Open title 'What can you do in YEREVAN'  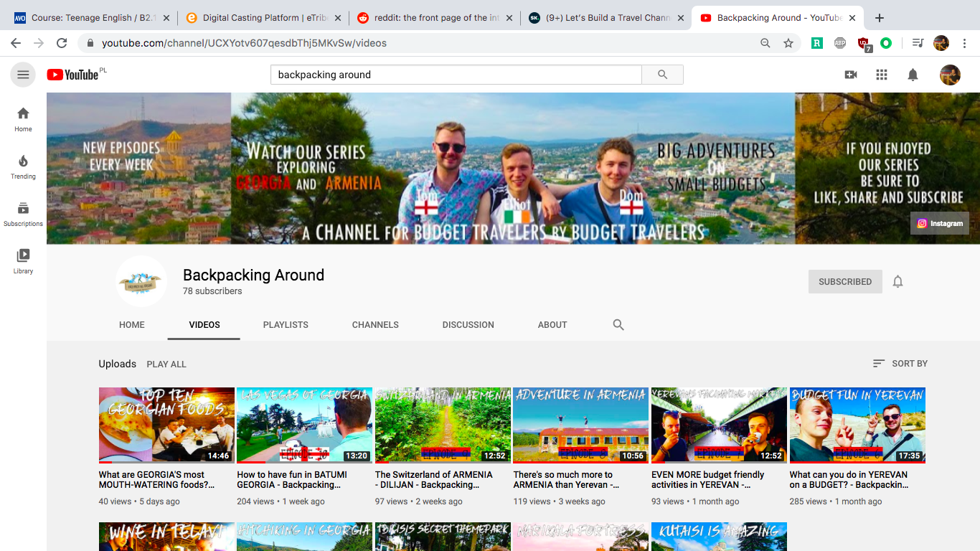point(849,480)
